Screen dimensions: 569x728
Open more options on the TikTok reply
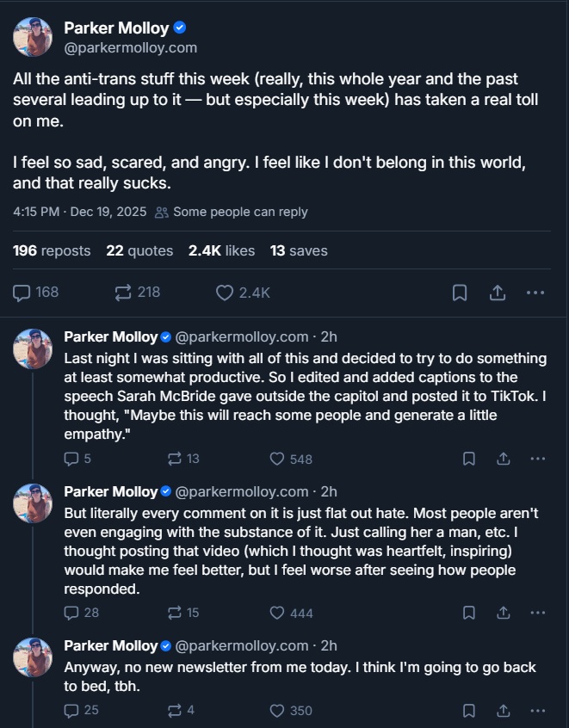pyautogui.click(x=538, y=459)
